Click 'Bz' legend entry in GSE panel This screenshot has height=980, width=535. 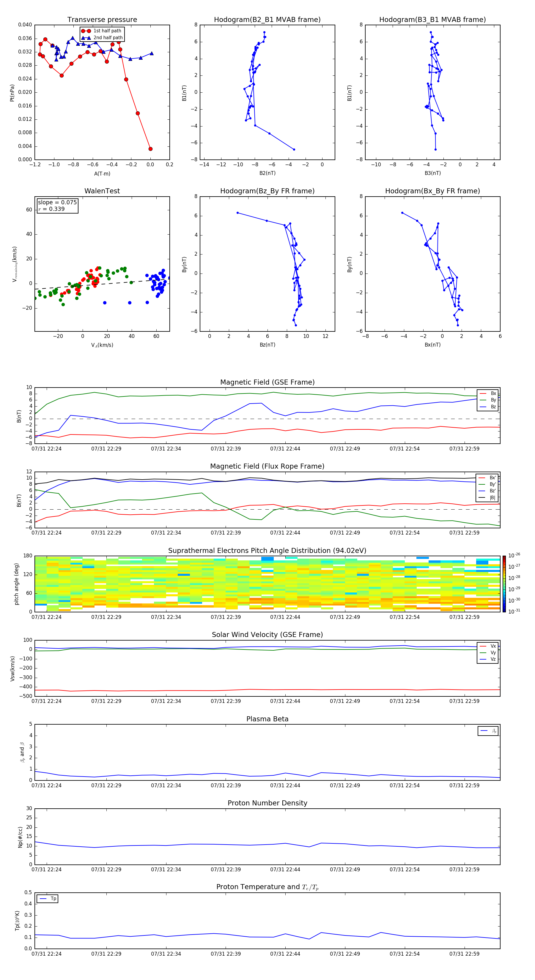(488, 407)
